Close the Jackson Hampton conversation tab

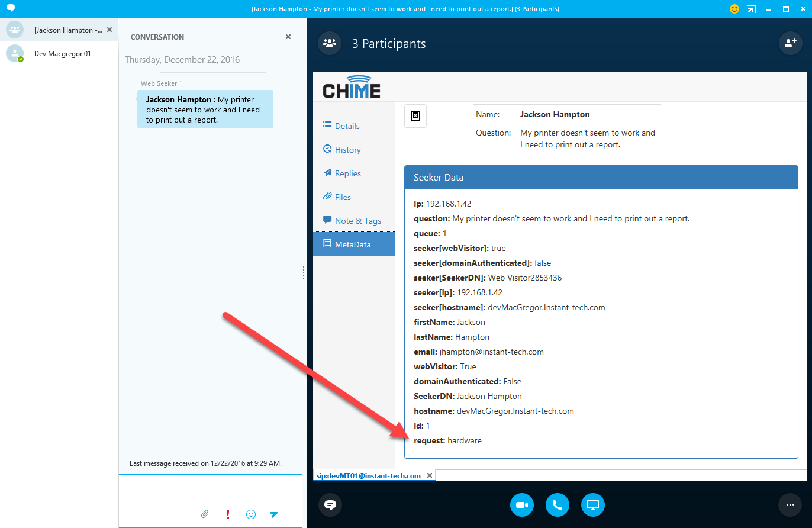tap(109, 30)
